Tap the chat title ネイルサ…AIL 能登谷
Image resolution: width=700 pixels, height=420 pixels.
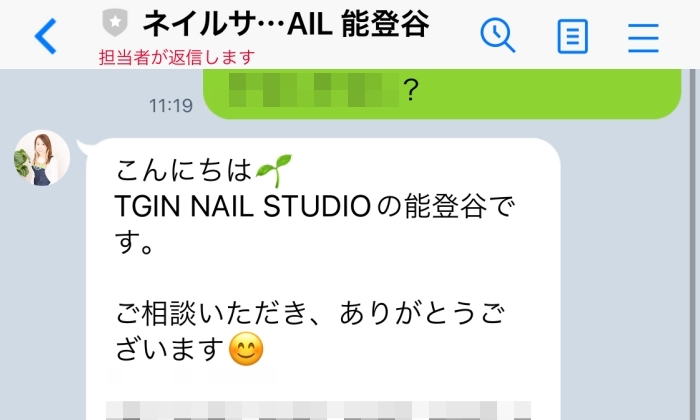coord(286,23)
